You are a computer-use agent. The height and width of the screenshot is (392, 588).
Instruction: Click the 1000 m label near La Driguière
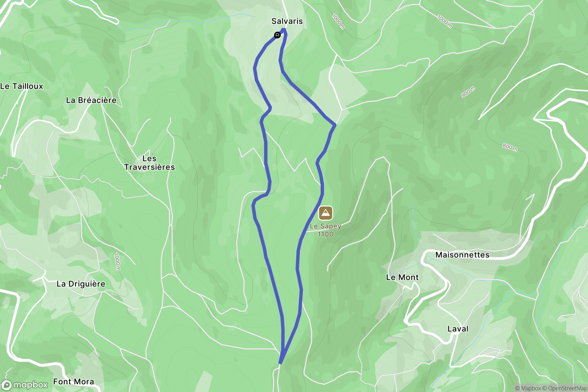tap(117, 262)
